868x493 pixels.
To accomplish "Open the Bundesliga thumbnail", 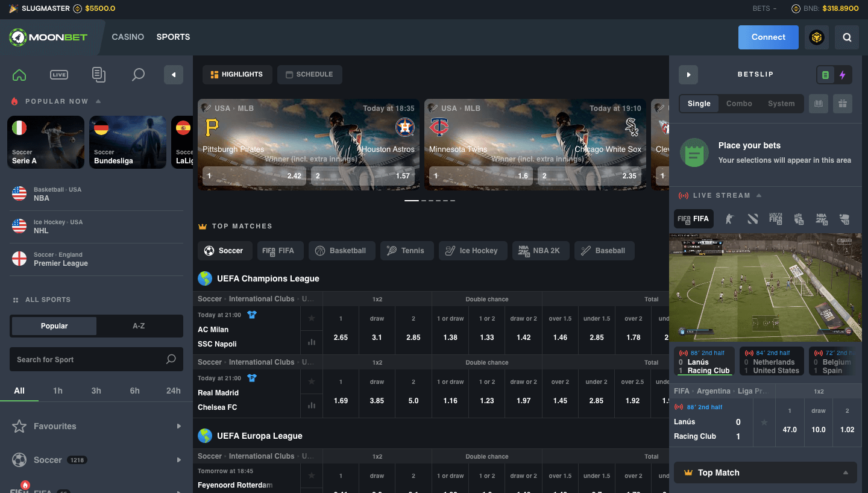I will tap(128, 142).
